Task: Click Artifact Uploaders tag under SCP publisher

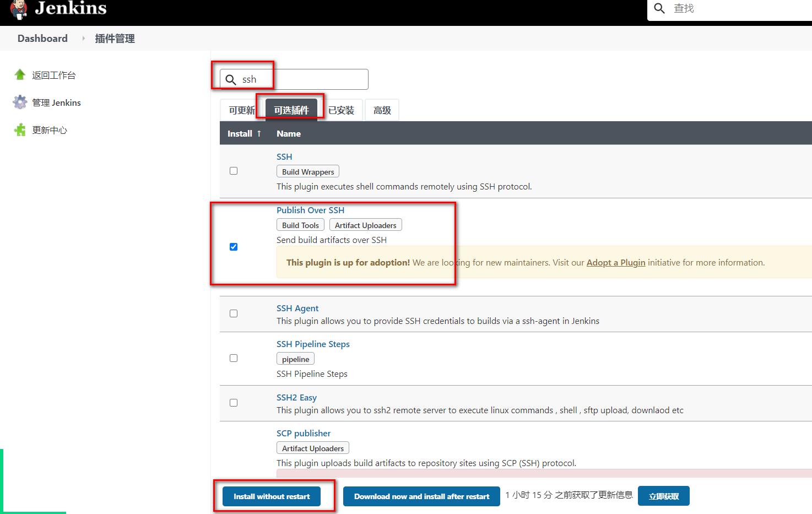Action: point(313,448)
